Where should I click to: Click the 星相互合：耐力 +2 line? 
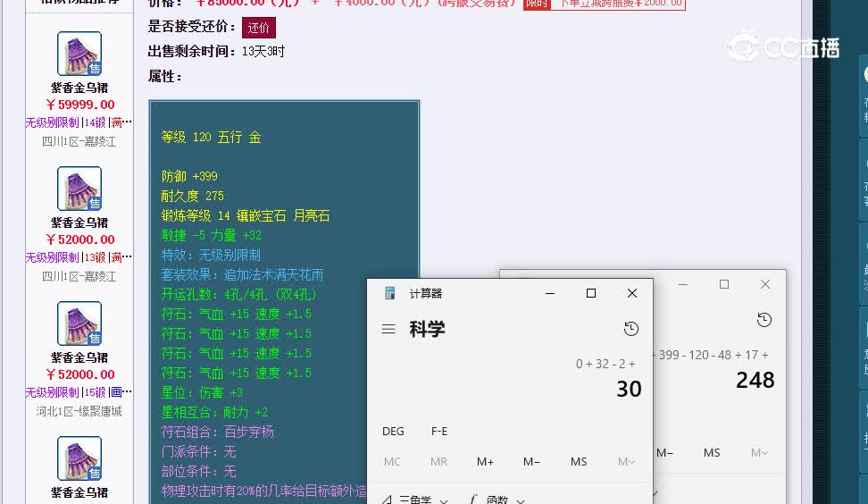pyautogui.click(x=214, y=412)
